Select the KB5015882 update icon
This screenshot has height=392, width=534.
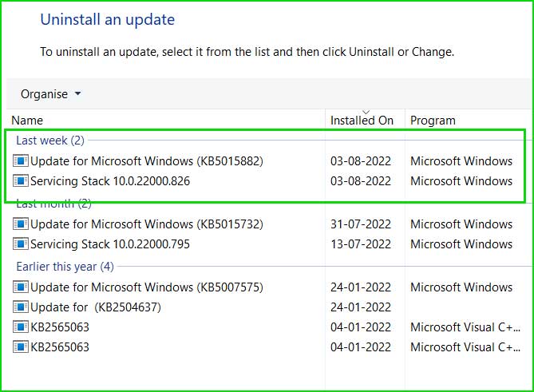(21, 160)
